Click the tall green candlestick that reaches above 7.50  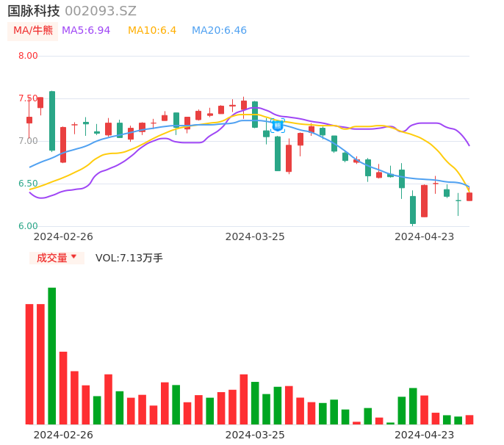[52, 121]
